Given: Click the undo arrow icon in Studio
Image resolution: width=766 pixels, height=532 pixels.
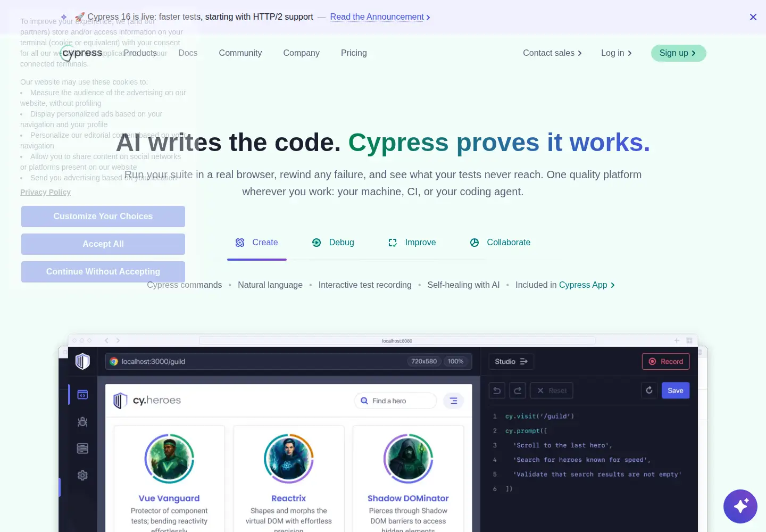Looking at the screenshot, I should [497, 390].
